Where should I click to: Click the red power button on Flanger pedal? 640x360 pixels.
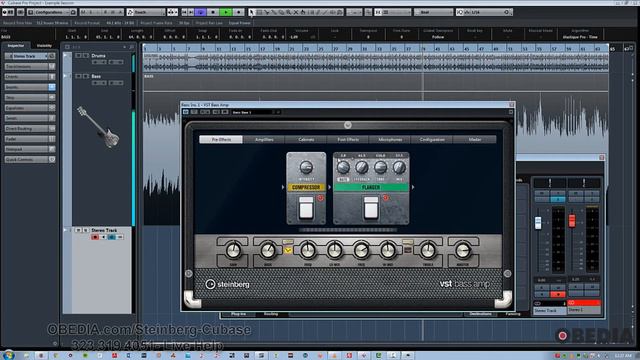[385, 198]
